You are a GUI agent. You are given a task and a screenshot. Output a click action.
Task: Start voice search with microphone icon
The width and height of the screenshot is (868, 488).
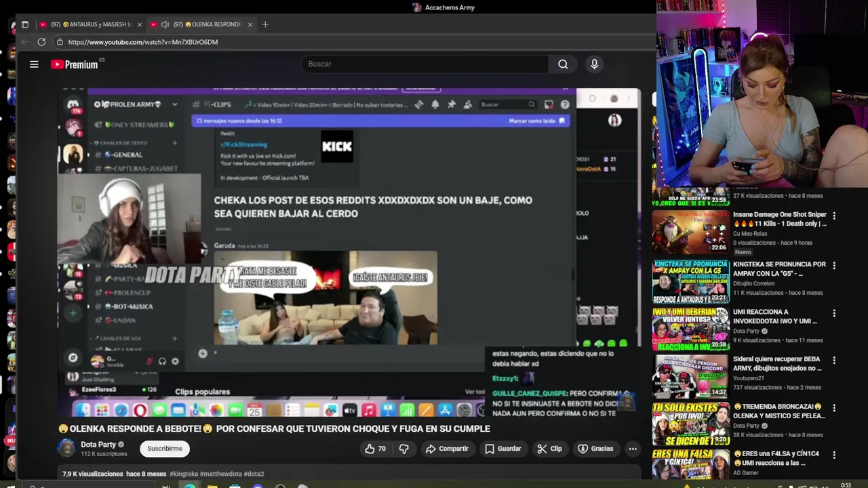(x=594, y=64)
